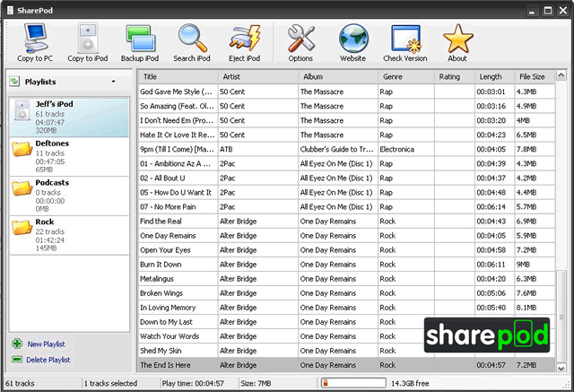Click '14.3GB free' status entry

pyautogui.click(x=410, y=384)
